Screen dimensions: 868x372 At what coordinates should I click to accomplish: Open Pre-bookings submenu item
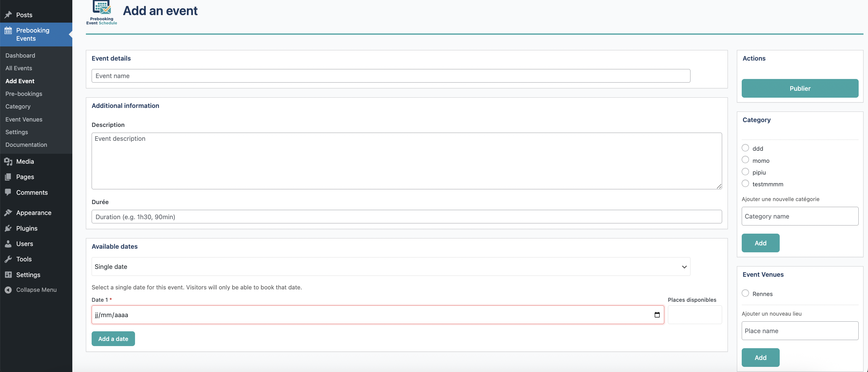[24, 94]
